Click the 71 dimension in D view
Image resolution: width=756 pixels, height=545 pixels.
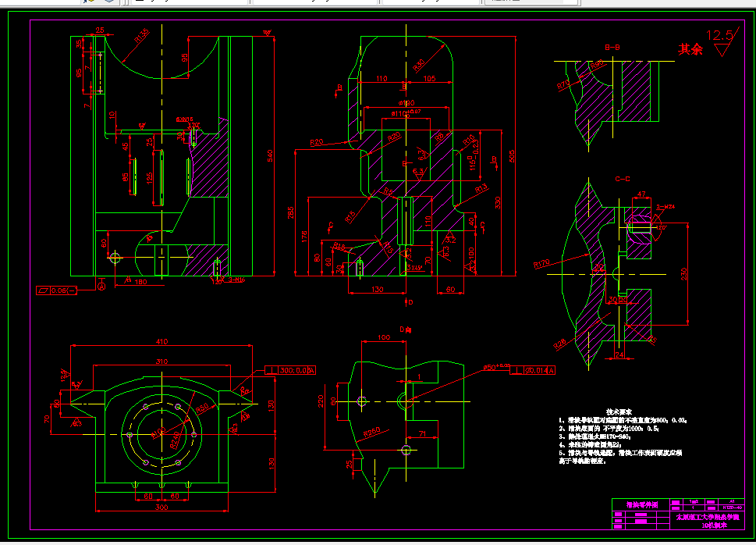[x=422, y=433]
